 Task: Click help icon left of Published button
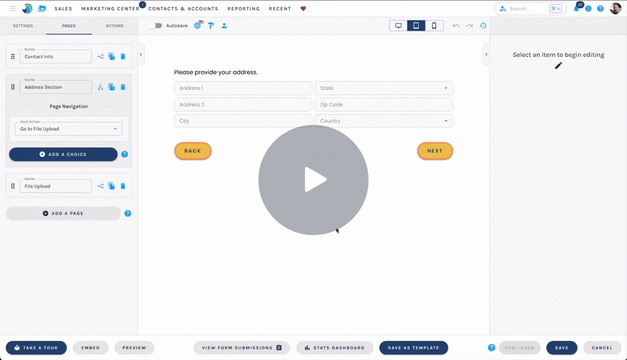pyautogui.click(x=491, y=348)
